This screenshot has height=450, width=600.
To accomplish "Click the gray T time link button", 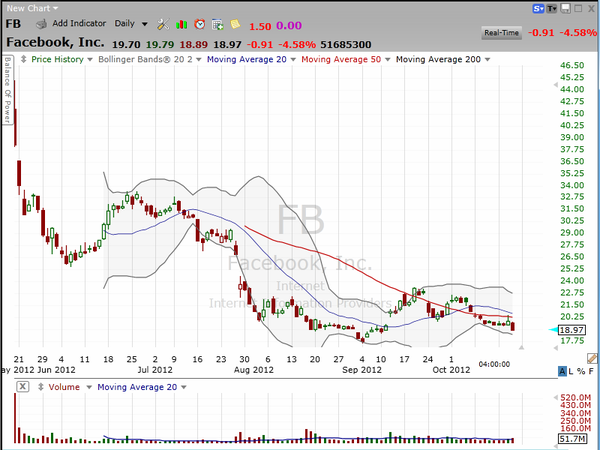I will (x=552, y=8).
